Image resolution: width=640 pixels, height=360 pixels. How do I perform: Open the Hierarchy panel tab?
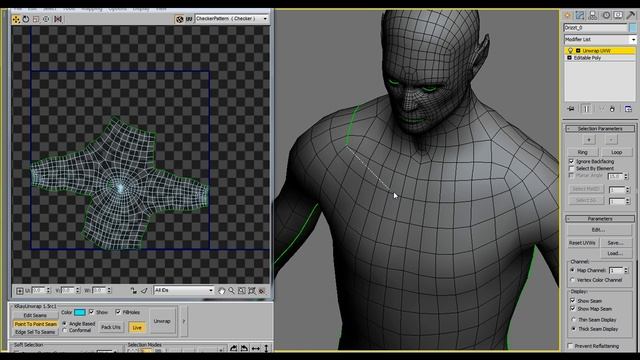pyautogui.click(x=593, y=15)
